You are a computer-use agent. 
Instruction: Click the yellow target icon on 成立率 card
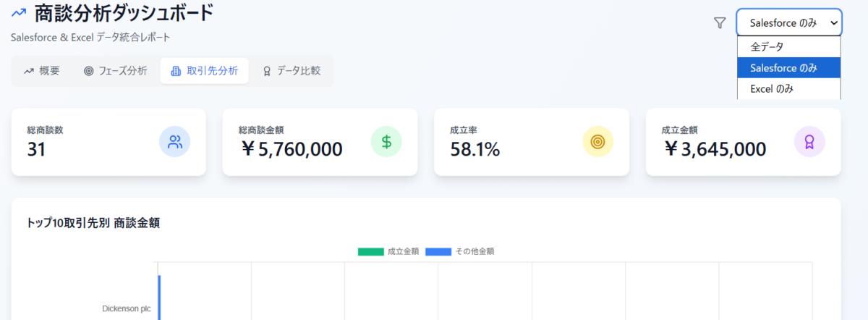597,142
